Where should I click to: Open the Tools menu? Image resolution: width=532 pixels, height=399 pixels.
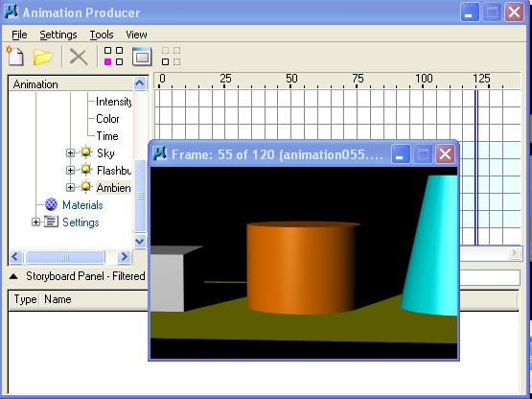(x=102, y=35)
